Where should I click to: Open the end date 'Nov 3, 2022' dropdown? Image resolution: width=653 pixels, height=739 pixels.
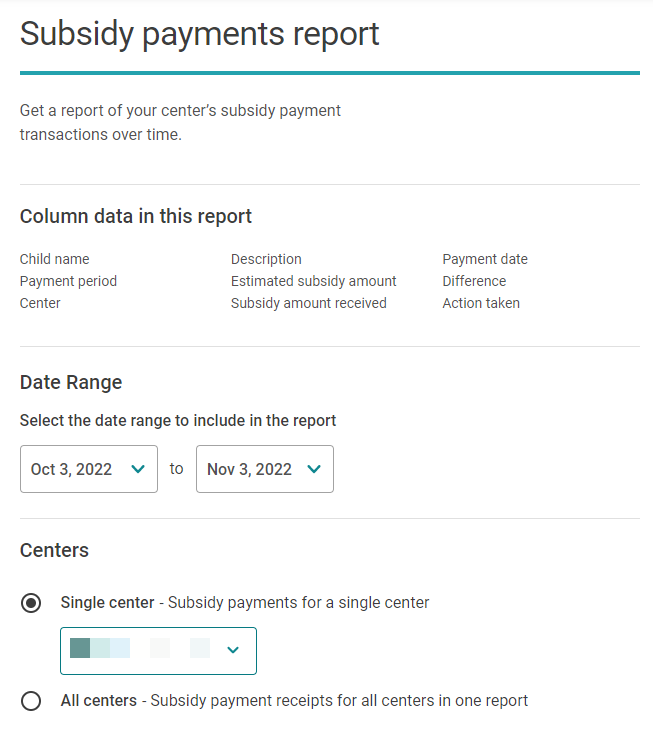(264, 469)
